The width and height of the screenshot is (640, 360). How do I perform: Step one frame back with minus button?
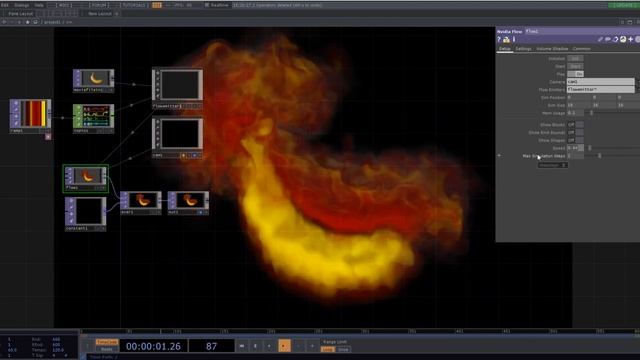click(x=298, y=346)
